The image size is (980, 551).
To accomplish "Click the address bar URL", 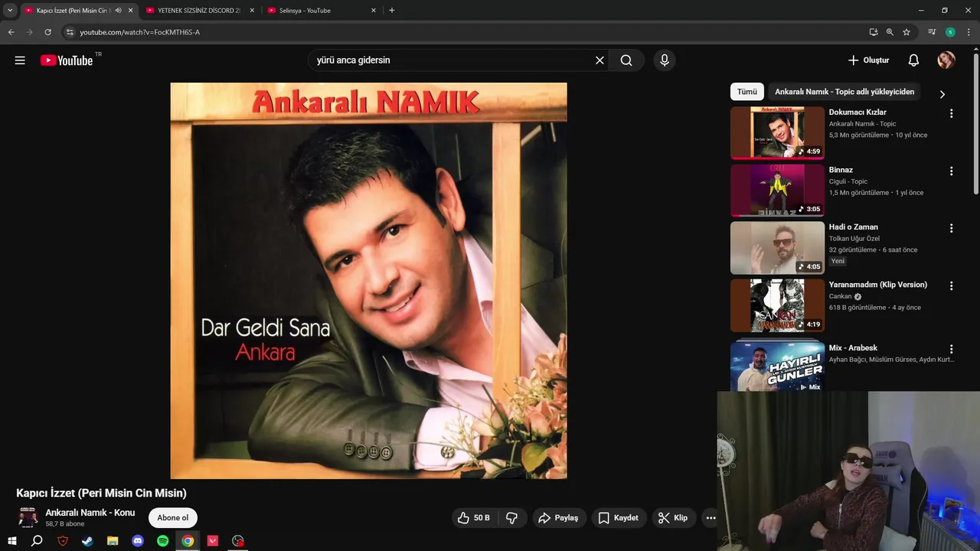I will (x=139, y=32).
